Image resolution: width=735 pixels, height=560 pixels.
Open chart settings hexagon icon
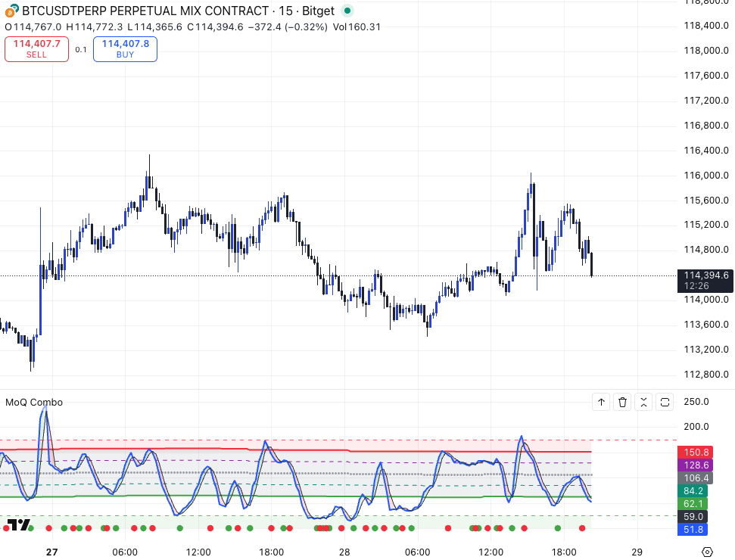pyautogui.click(x=708, y=552)
